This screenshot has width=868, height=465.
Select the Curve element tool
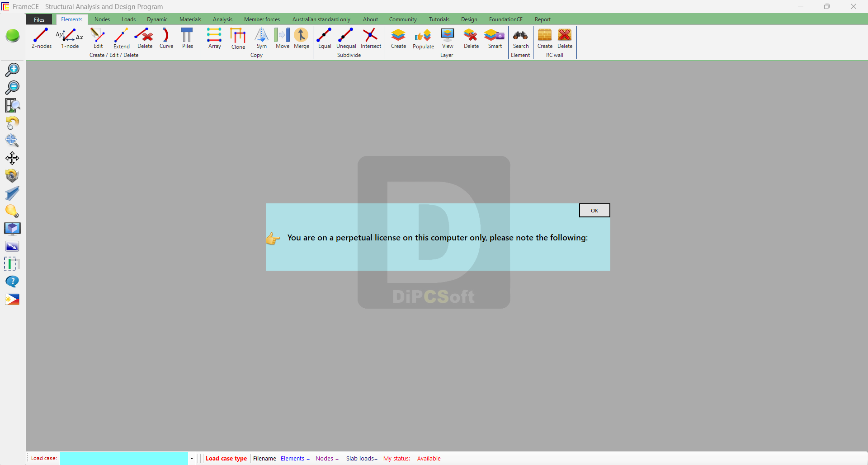click(166, 38)
